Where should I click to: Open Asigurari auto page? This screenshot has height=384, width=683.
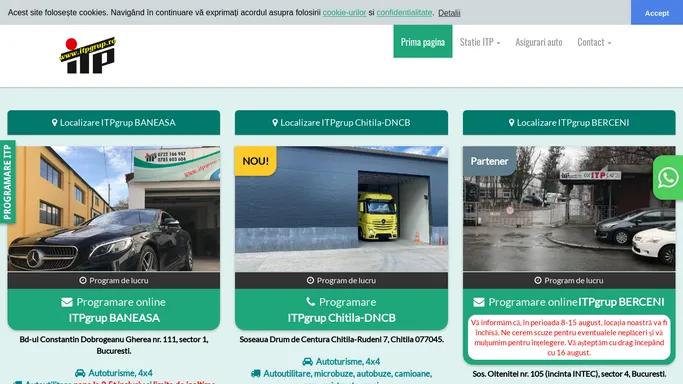click(539, 42)
